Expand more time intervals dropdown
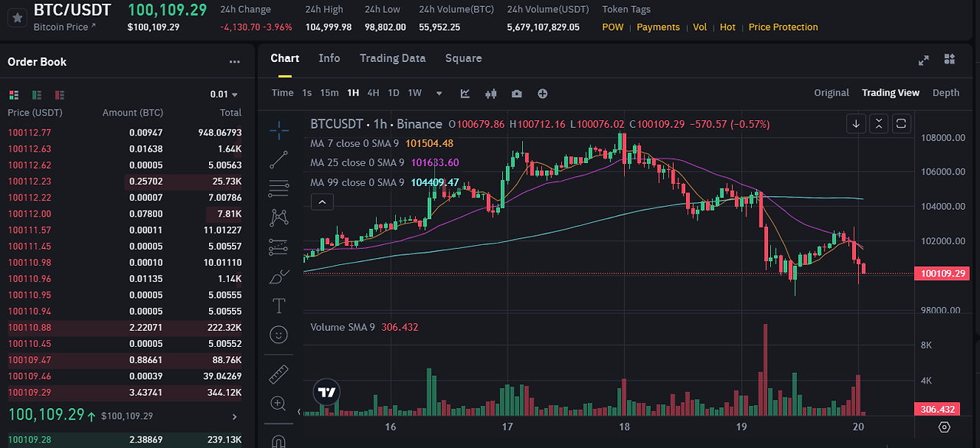The image size is (980, 448). (439, 93)
